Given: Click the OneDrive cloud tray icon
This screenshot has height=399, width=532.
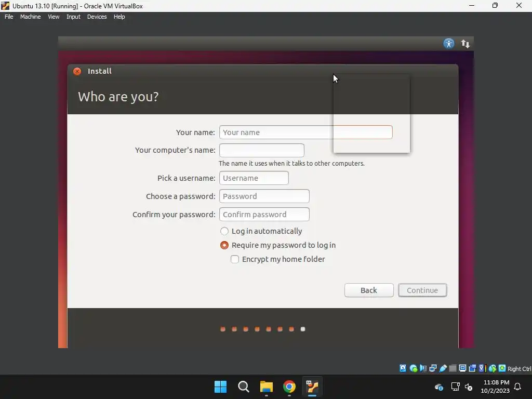Looking at the screenshot, I should click(439, 387).
